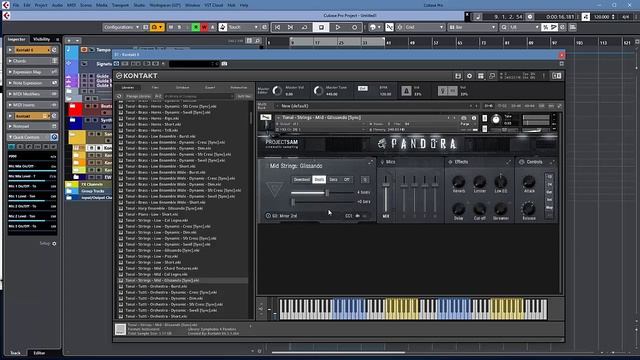The height and width of the screenshot is (360, 640).
Task: Select Tonal - Strings - Low - Pizz.nki file
Action: 151,256
